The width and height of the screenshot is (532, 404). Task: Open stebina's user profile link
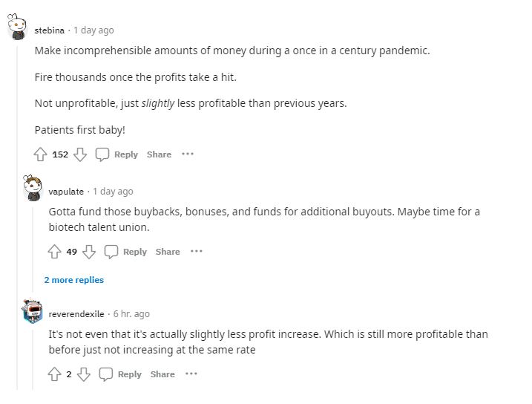[50, 30]
